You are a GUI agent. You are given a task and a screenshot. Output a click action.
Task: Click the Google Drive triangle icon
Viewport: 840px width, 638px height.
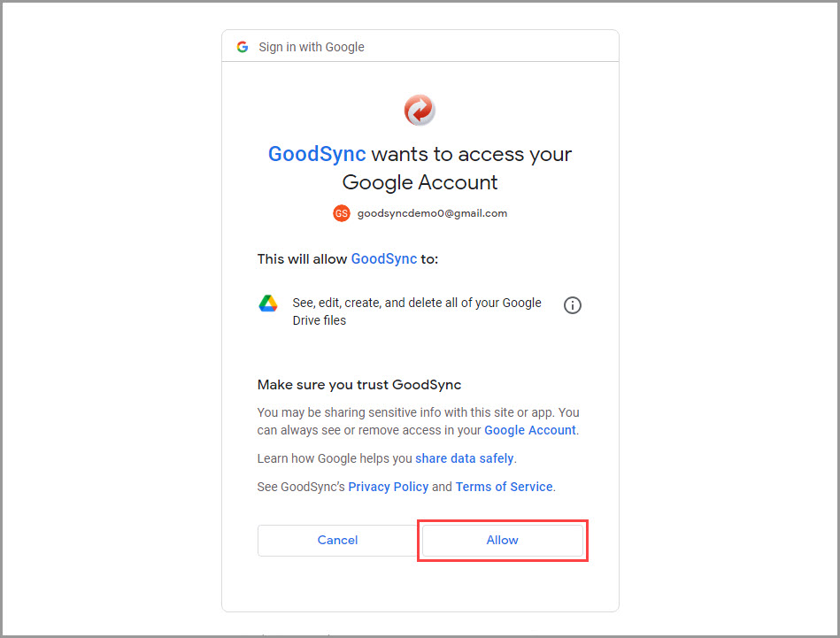pyautogui.click(x=268, y=303)
